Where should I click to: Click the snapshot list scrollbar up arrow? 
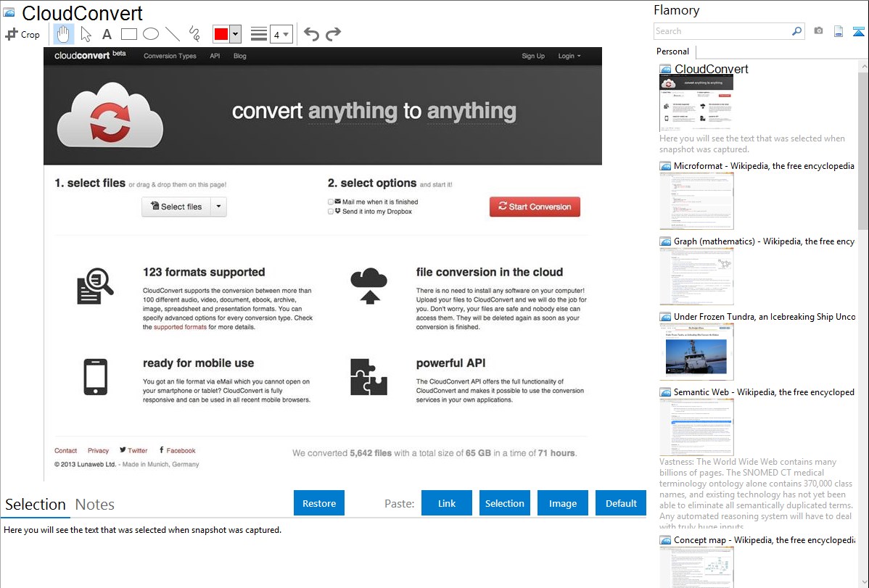tap(863, 66)
